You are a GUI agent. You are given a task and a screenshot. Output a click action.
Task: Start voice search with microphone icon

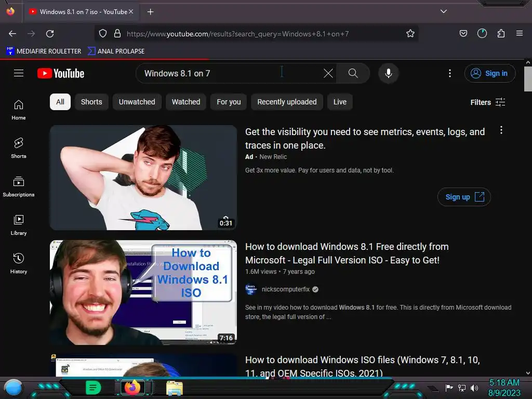389,73
